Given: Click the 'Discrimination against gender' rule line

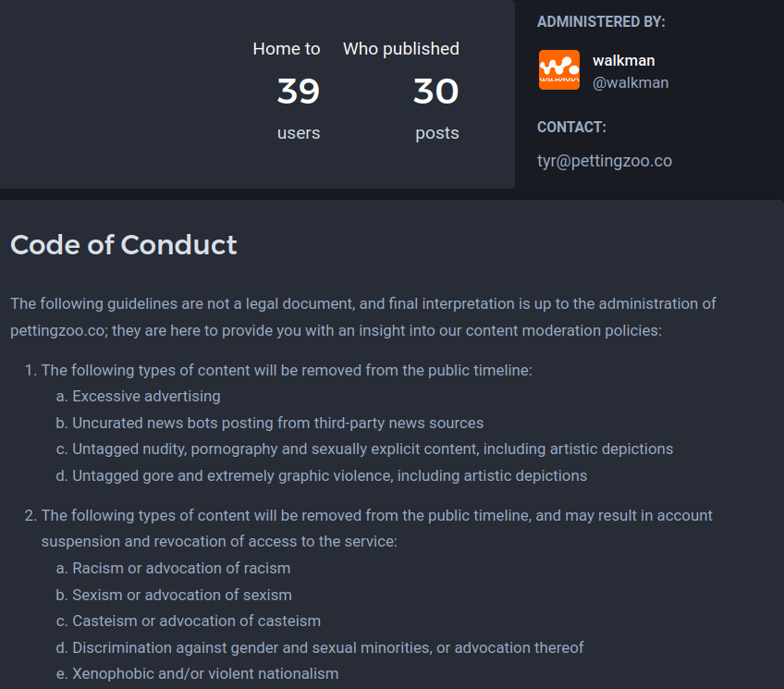Looking at the screenshot, I should (328, 647).
